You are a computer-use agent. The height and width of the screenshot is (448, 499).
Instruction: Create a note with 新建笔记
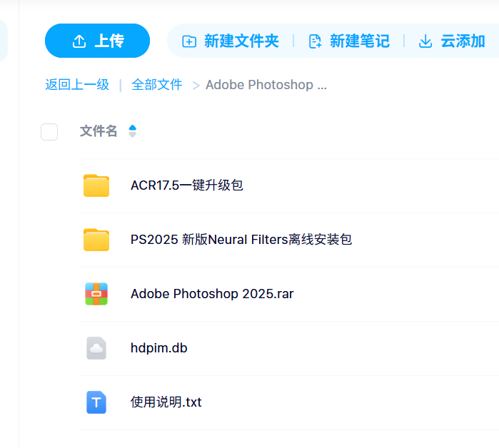(x=349, y=41)
